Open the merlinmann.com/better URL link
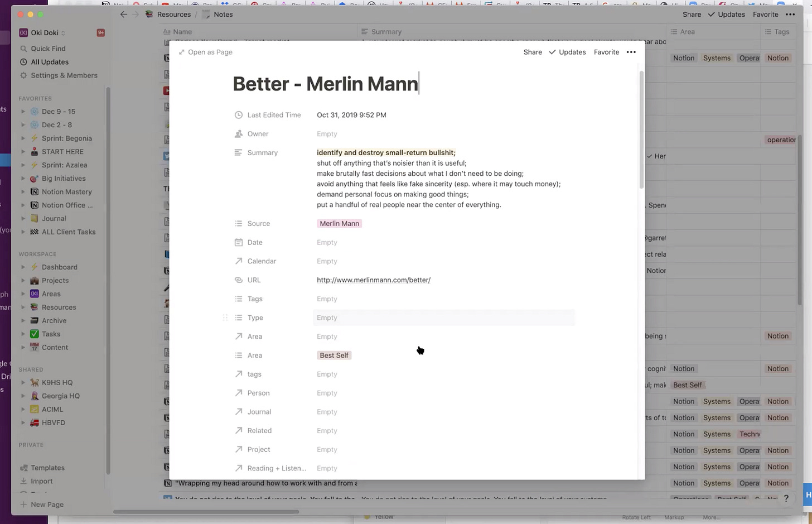Image resolution: width=812 pixels, height=524 pixels. tap(374, 280)
